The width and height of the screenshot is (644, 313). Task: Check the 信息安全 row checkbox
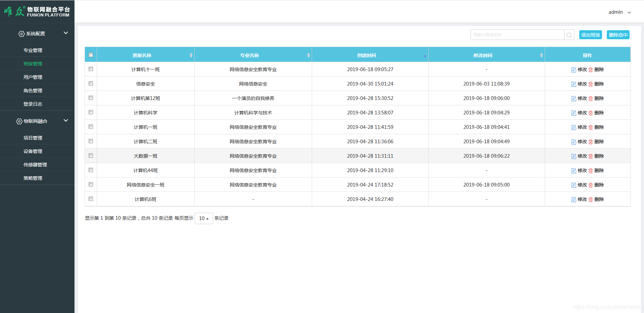point(91,84)
